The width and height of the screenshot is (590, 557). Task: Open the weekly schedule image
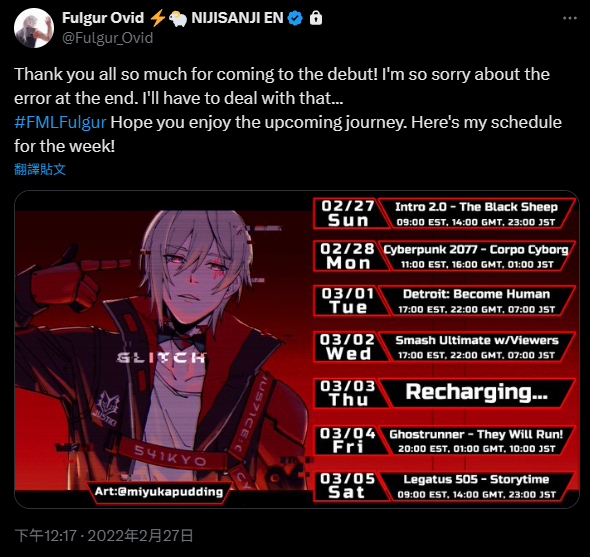click(297, 349)
